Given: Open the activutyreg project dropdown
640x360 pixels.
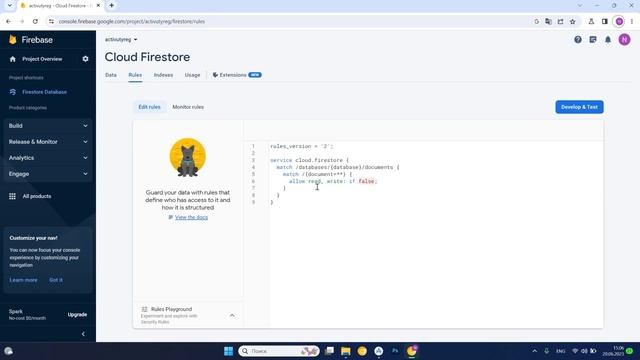Looking at the screenshot, I should [121, 40].
